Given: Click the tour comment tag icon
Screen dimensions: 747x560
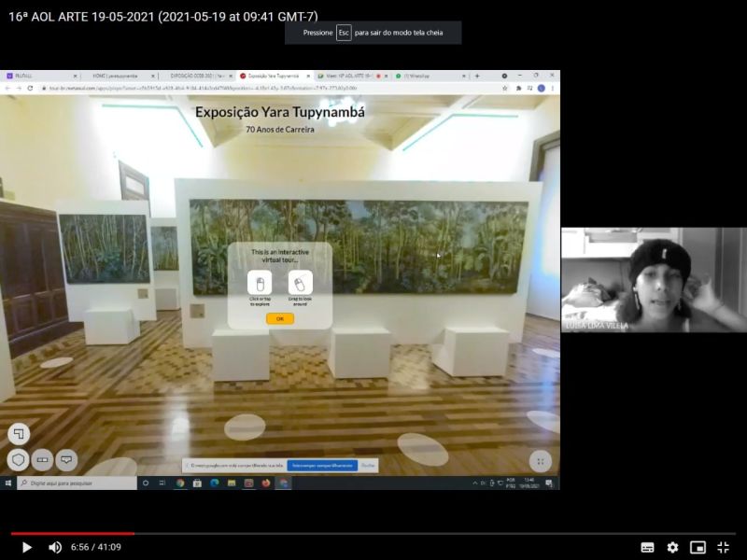Looking at the screenshot, I should tap(66, 459).
